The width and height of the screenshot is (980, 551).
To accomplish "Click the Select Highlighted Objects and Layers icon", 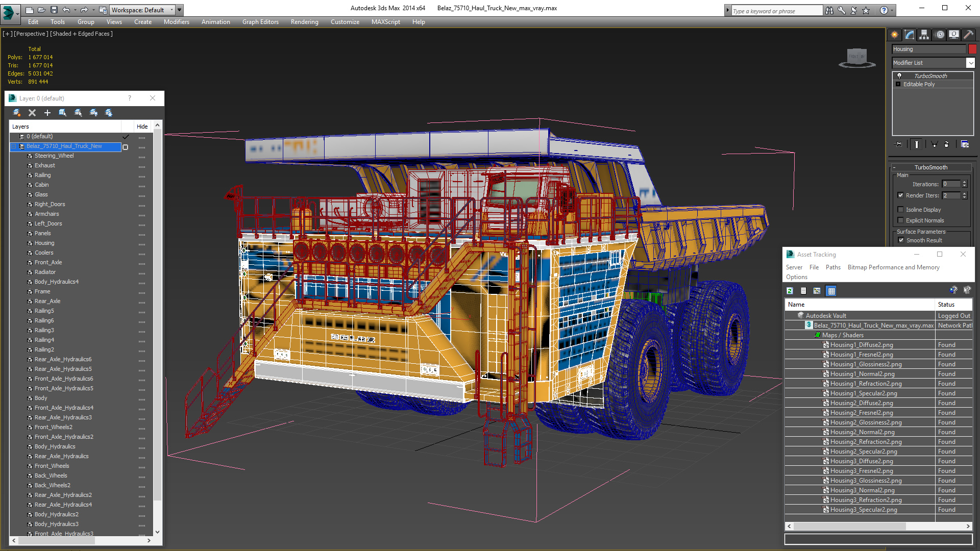I will 63,113.
